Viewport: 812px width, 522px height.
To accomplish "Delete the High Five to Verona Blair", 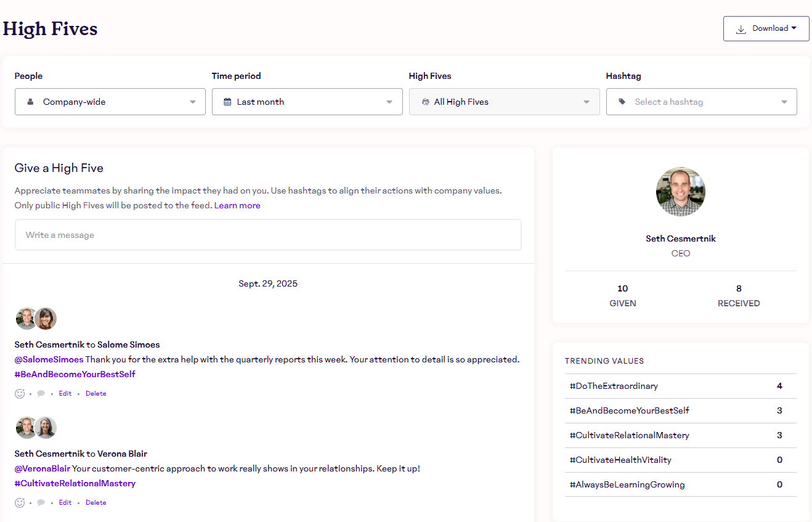I will (x=95, y=502).
